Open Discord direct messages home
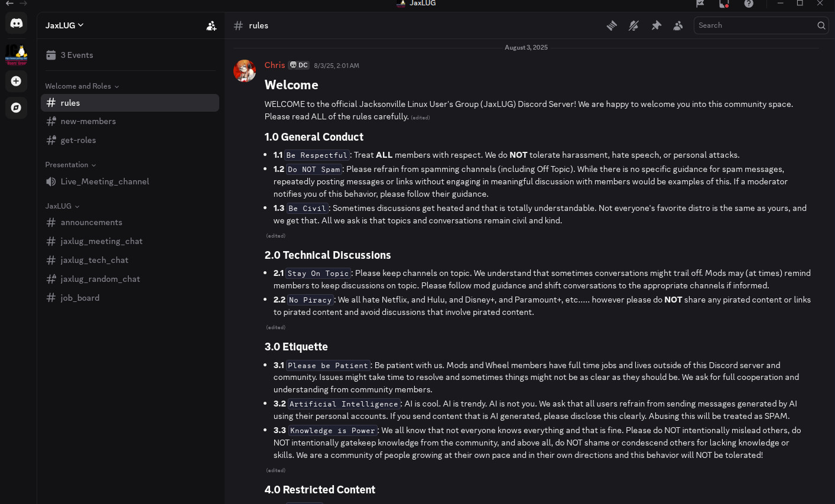Screen dimensions: 835x504 tap(17, 24)
